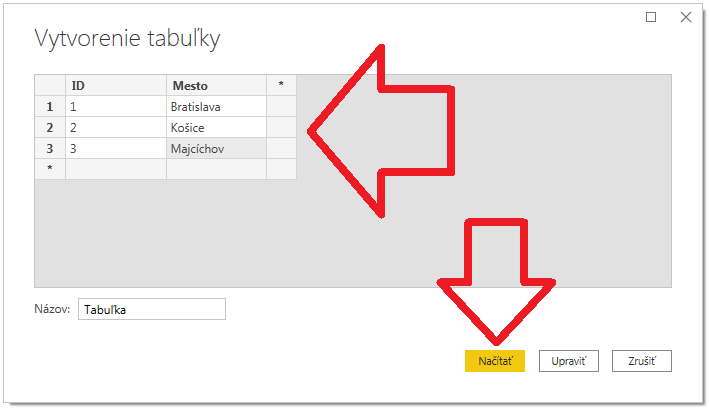Maximize the Vytvorenie tabuľky dialog

[x=651, y=17]
